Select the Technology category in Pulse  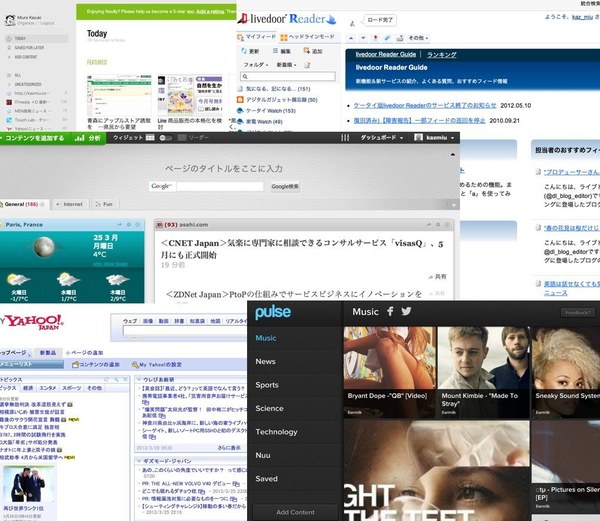click(x=276, y=431)
